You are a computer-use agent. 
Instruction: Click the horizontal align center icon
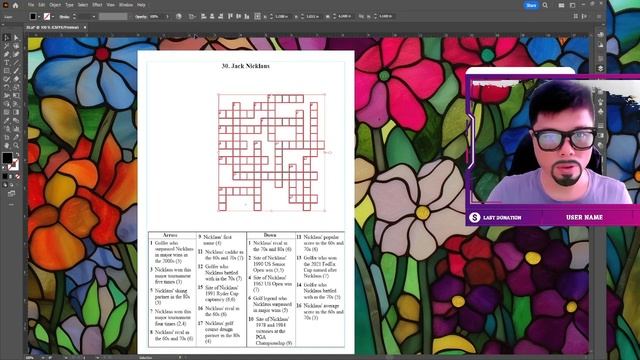[212, 16]
